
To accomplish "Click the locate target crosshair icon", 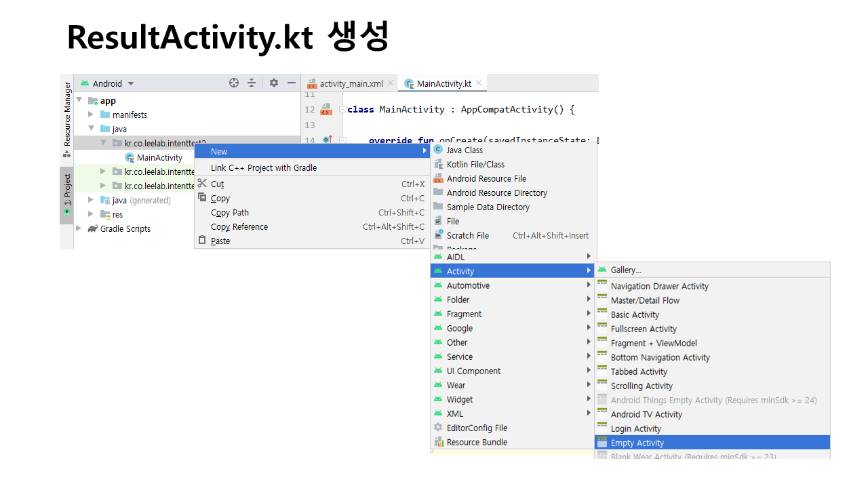I will (234, 83).
